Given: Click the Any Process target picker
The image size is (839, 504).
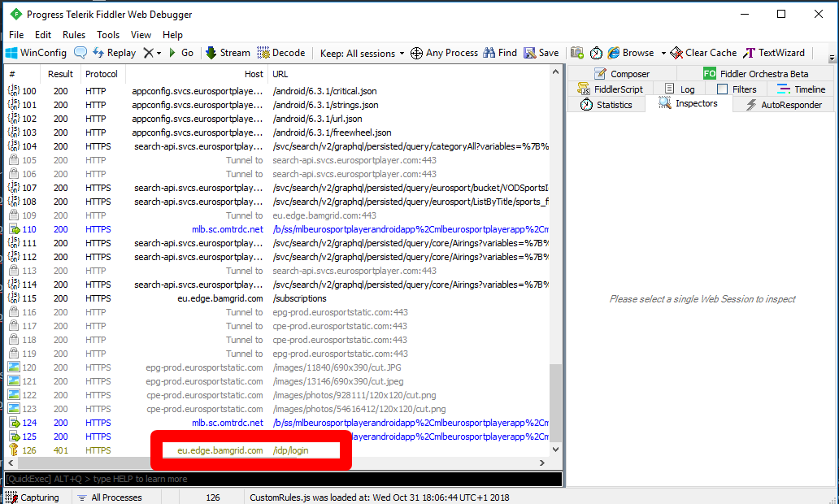Looking at the screenshot, I should (x=444, y=53).
